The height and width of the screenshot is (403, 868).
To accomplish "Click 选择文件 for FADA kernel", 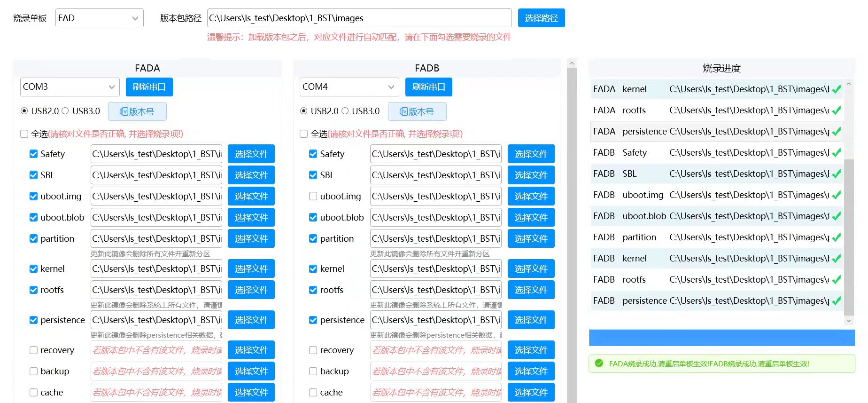I will [x=251, y=269].
